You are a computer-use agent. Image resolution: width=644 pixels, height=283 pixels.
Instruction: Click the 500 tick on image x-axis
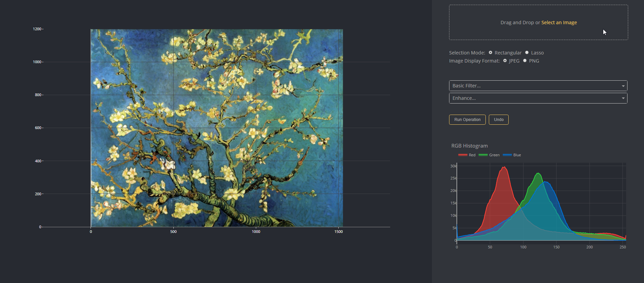(173, 232)
